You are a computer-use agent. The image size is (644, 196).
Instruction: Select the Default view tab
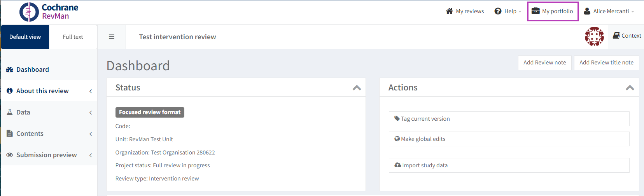pos(25,37)
